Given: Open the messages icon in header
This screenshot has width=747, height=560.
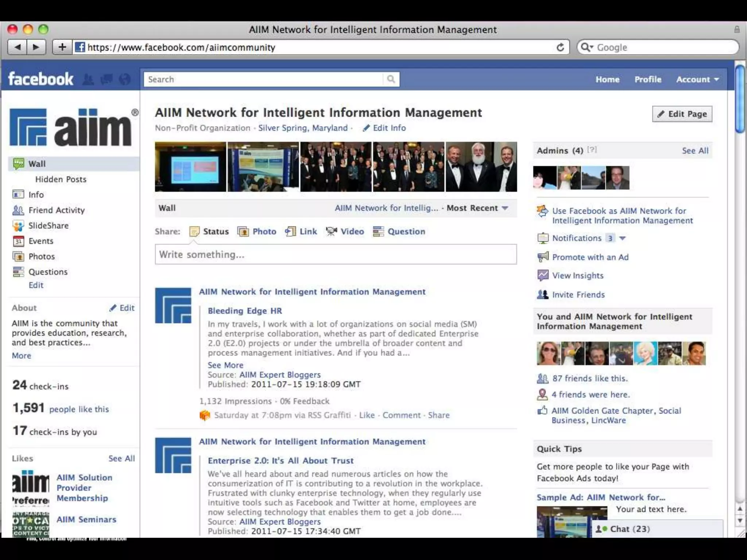Looking at the screenshot, I should pyautogui.click(x=107, y=79).
